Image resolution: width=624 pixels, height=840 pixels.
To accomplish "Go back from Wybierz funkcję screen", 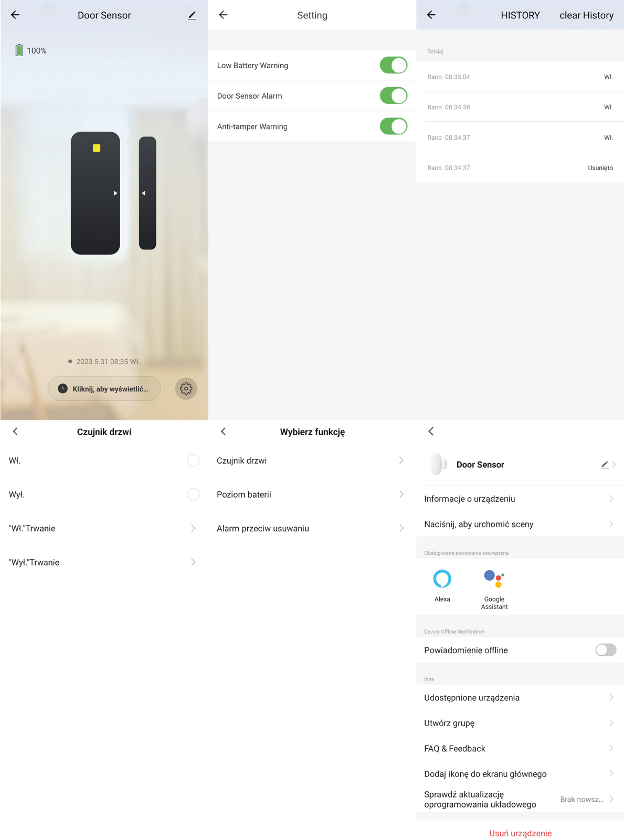I will tap(223, 432).
